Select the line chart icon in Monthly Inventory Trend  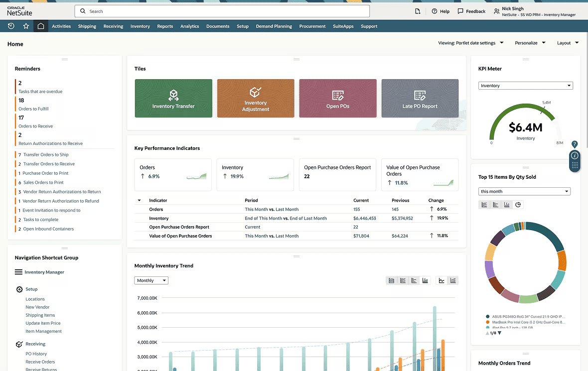(x=441, y=280)
